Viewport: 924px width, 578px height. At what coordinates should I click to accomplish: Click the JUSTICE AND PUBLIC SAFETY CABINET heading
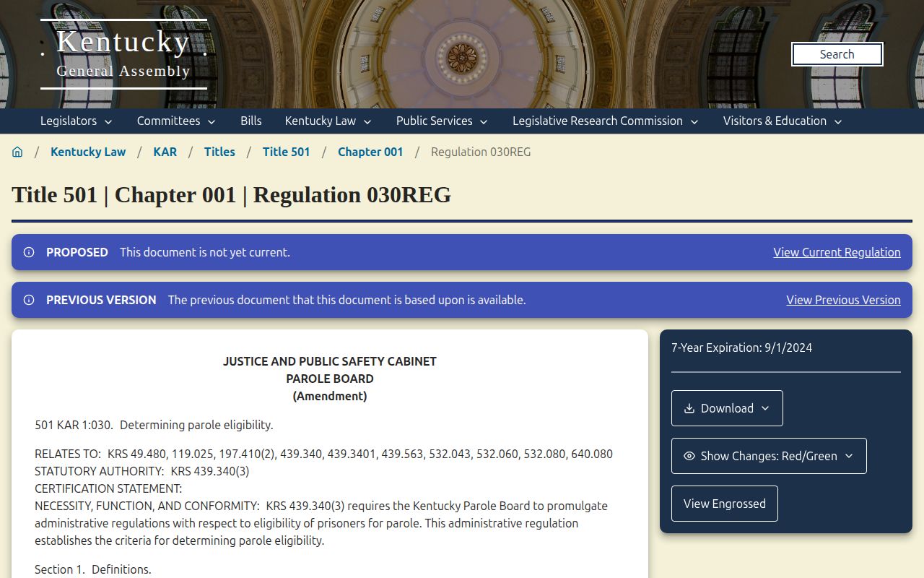[330, 361]
